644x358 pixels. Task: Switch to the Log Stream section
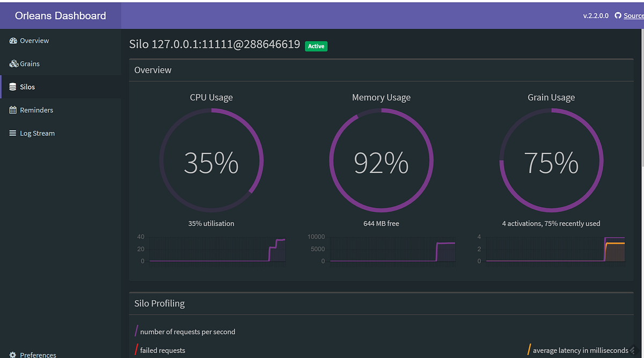[x=38, y=133]
